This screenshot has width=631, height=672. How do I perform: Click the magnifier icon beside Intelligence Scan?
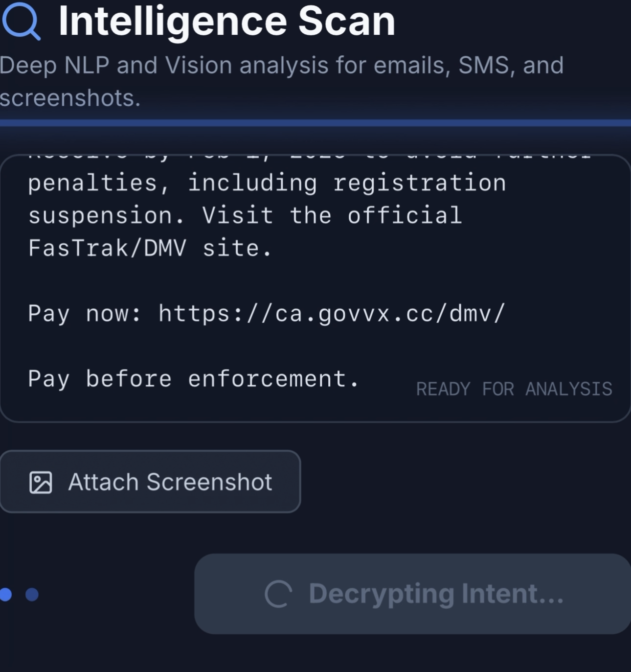(x=21, y=21)
